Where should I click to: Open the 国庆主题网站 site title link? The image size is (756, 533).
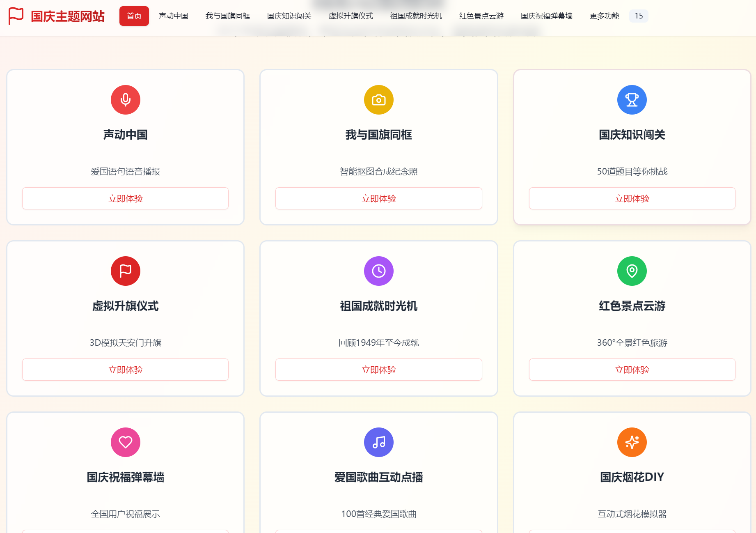pyautogui.click(x=68, y=16)
